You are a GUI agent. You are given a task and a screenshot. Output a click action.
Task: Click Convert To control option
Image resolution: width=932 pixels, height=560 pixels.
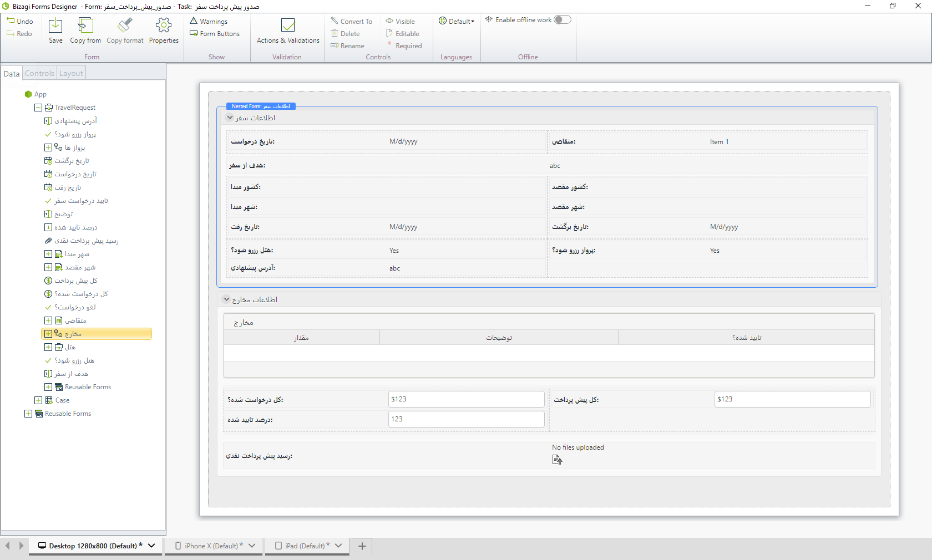[x=352, y=21]
